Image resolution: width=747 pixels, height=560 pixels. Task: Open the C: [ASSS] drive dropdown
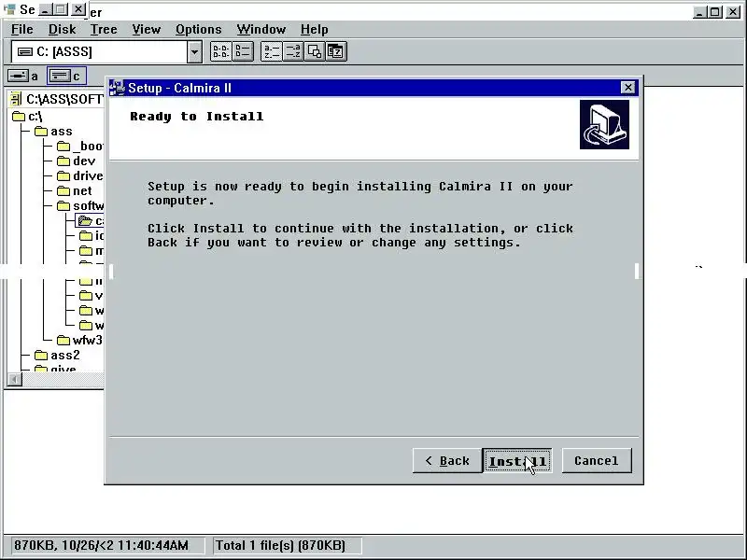tap(194, 51)
